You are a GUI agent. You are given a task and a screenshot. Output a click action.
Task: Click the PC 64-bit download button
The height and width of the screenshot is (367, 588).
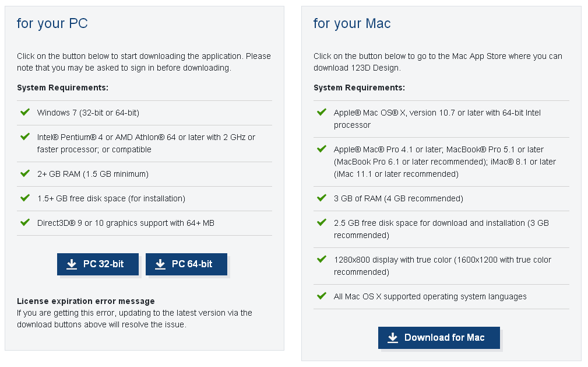[186, 264]
